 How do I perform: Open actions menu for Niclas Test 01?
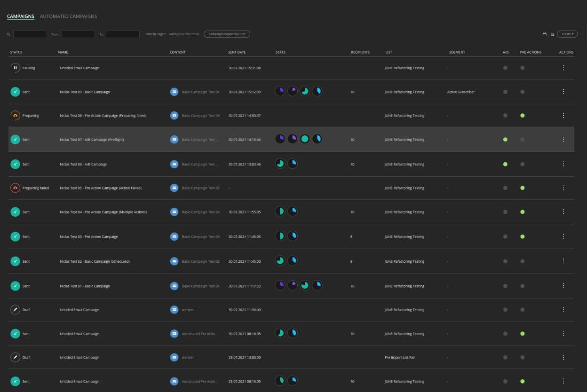563,286
